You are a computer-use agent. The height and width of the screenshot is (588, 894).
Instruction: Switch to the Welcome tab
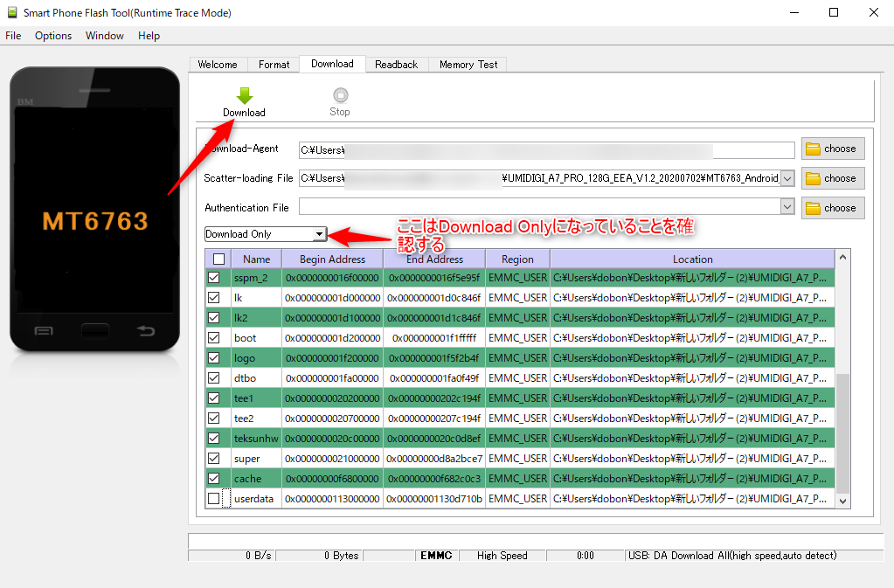point(218,65)
